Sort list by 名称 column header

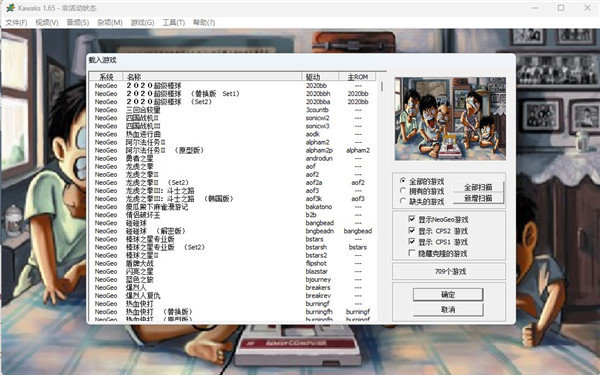tap(212, 77)
